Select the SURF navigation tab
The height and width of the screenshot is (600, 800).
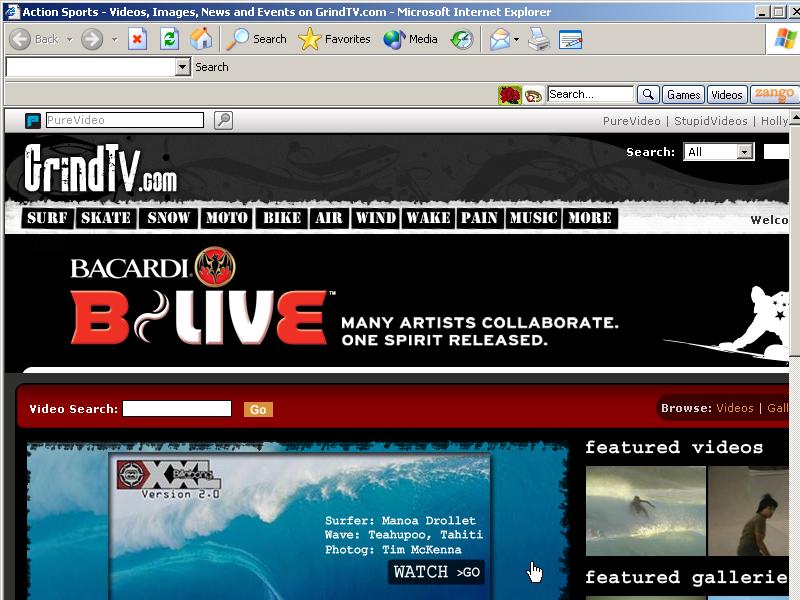click(x=47, y=218)
